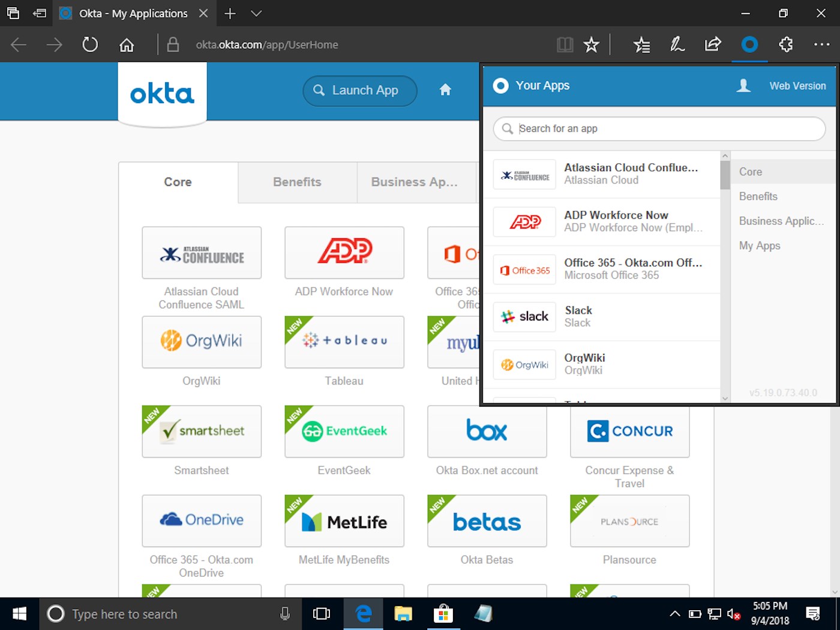Open the Okta Betas tile

(487, 521)
